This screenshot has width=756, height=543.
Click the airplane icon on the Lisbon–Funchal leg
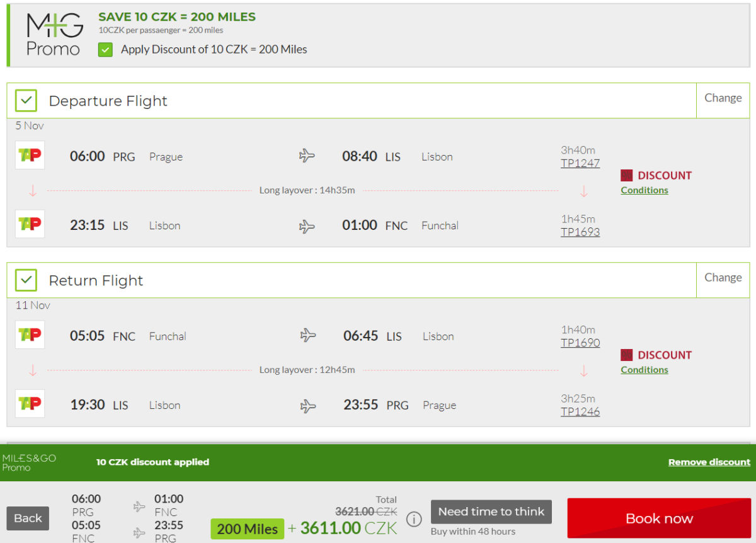click(x=307, y=226)
